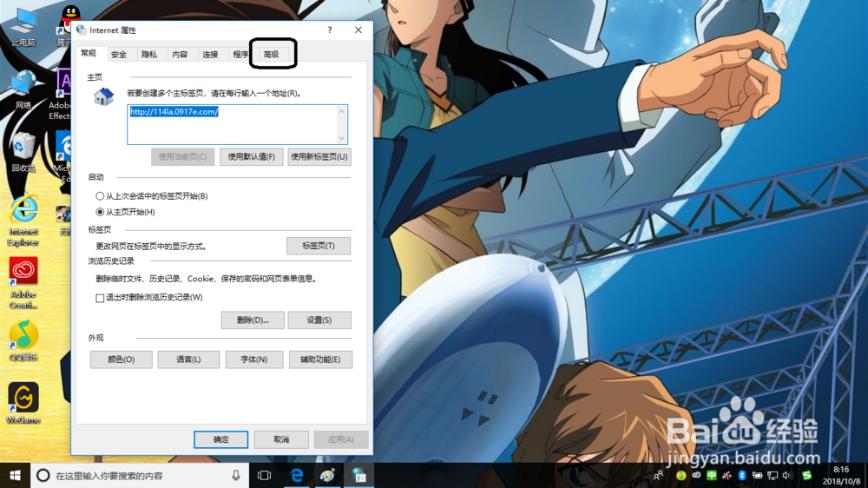The width and height of the screenshot is (868, 488).
Task: Click 使用默认值 button
Action: click(x=252, y=157)
